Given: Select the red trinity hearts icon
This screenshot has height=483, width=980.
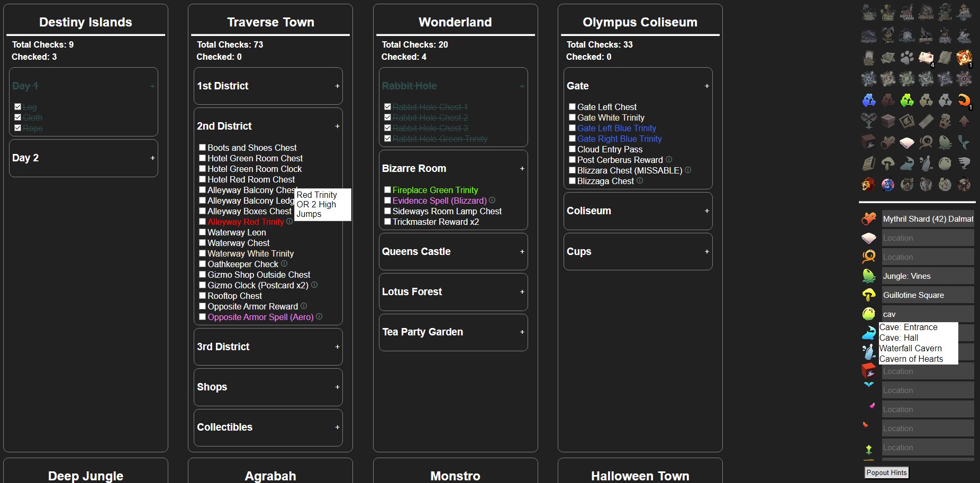Looking at the screenshot, I should coord(887,99).
